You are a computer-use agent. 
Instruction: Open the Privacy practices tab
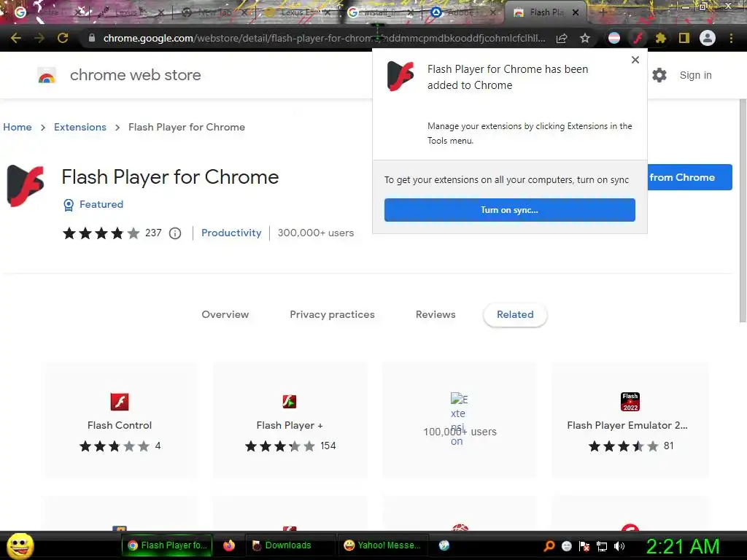click(x=332, y=315)
